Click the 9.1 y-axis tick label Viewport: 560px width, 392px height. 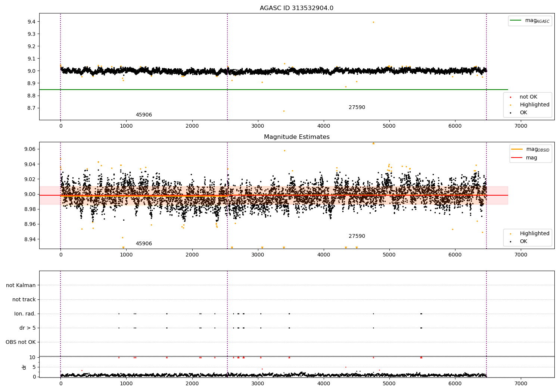click(x=31, y=59)
